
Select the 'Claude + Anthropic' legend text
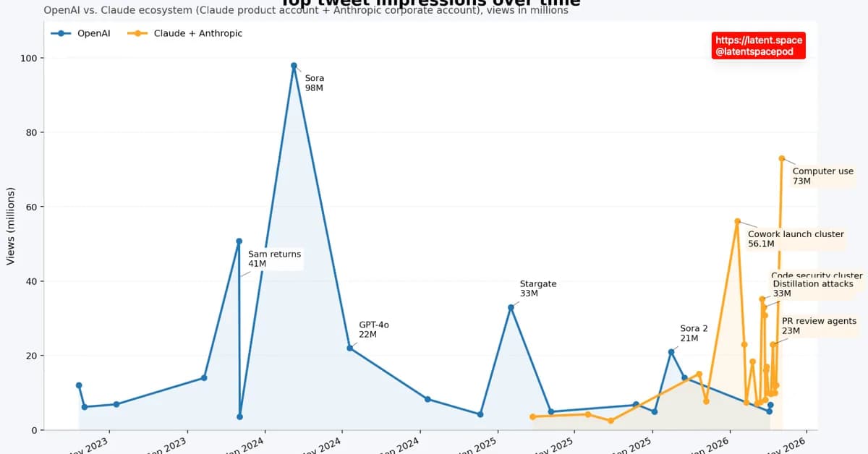pyautogui.click(x=198, y=33)
